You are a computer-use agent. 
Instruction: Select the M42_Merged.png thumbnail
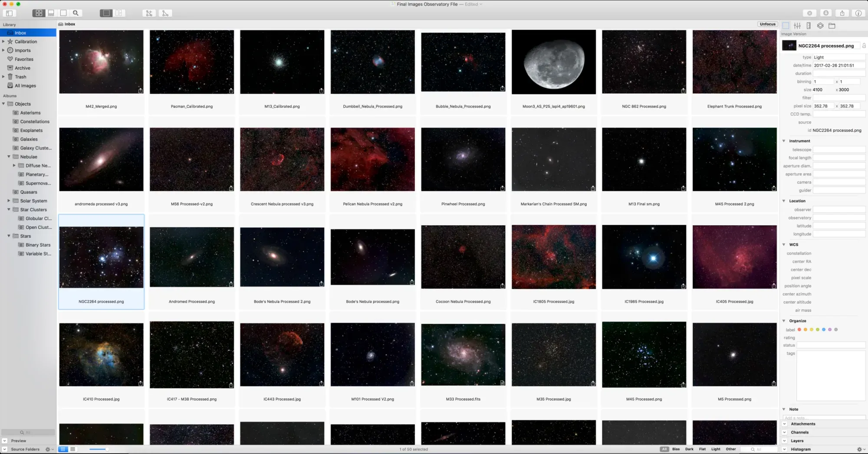tap(101, 62)
